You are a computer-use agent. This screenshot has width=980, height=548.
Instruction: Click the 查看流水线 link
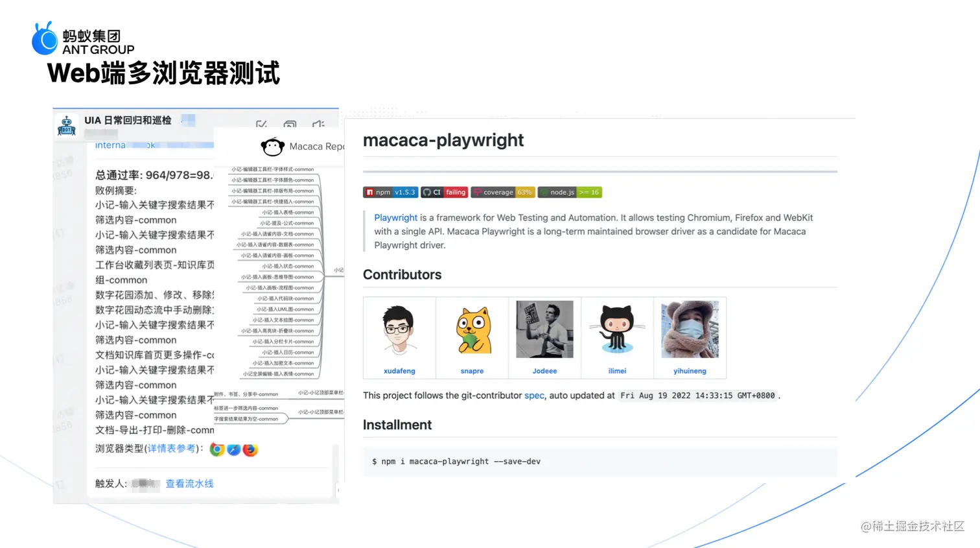[x=189, y=484]
